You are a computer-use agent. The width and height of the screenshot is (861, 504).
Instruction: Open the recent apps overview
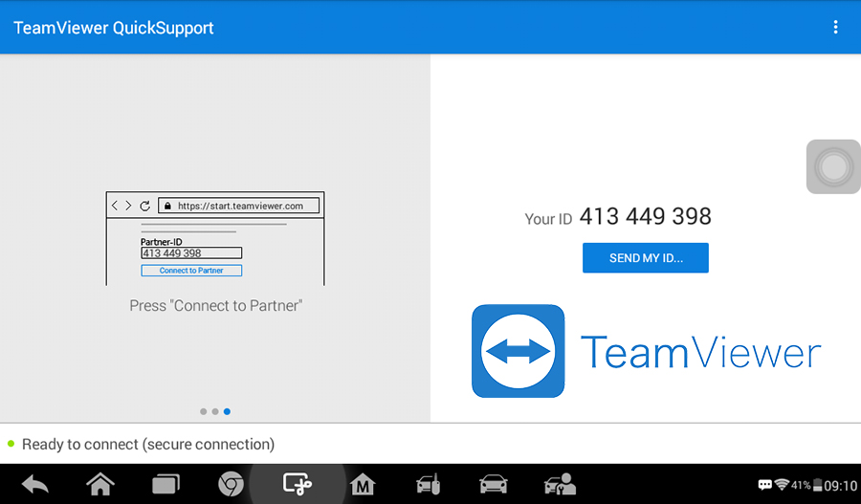[166, 485]
